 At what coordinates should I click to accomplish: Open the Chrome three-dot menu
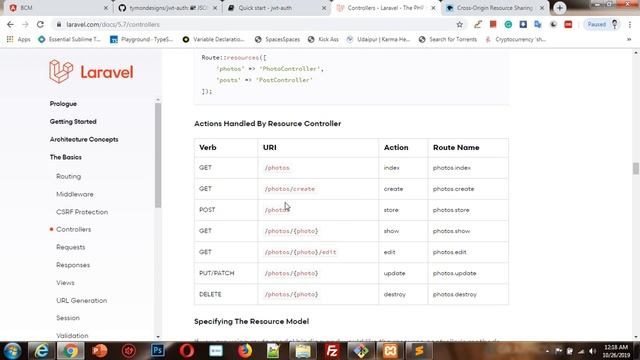coord(630,24)
